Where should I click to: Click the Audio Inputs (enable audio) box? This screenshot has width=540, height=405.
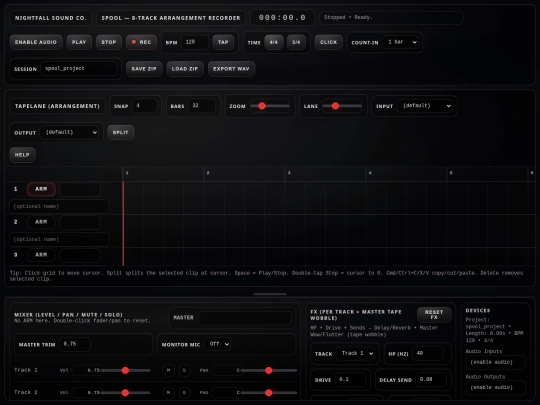click(495, 362)
